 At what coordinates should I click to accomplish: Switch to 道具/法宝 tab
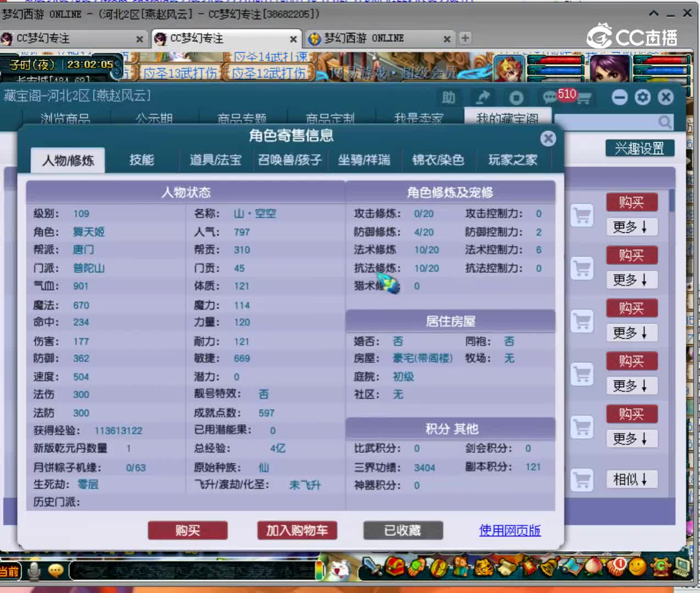215,160
